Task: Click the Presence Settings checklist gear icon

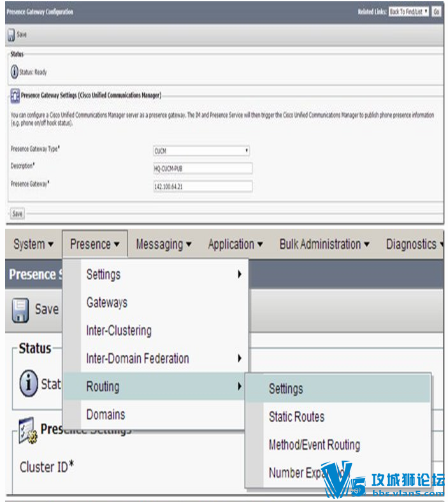Action: 28,431
